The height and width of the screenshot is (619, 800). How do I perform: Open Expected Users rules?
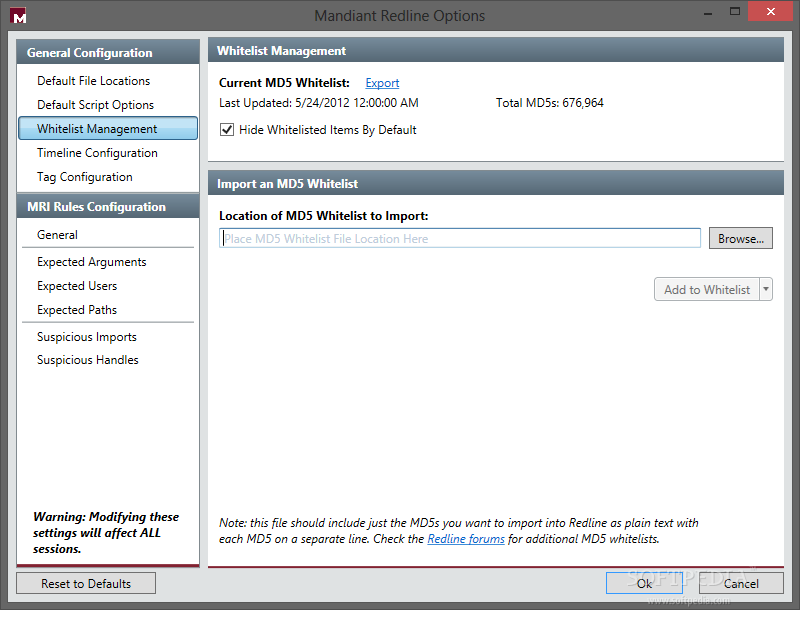77,286
